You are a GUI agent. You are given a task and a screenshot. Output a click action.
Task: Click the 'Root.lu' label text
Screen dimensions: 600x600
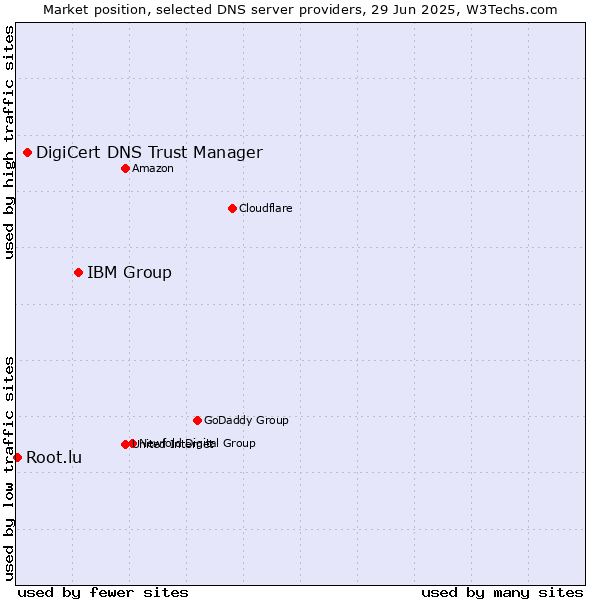tap(54, 458)
